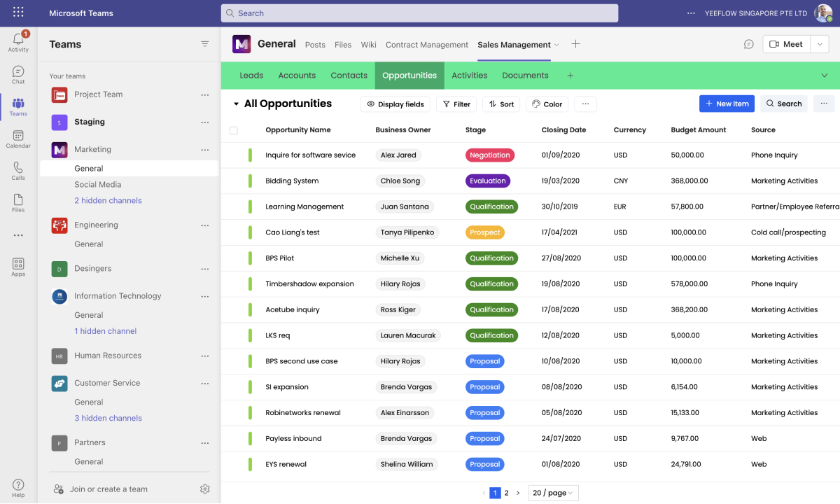Open the 20 / page dropdown
The height and width of the screenshot is (504, 840).
click(553, 493)
